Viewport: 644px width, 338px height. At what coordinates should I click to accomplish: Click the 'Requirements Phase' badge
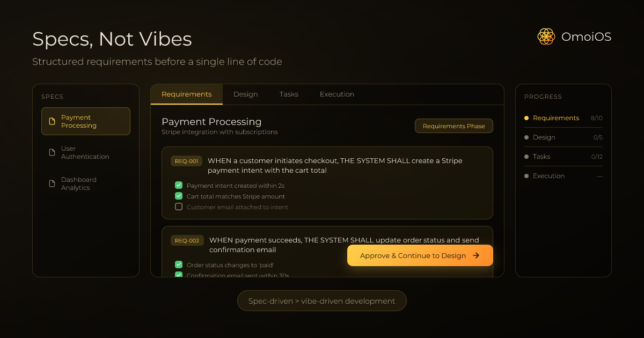[453, 126]
